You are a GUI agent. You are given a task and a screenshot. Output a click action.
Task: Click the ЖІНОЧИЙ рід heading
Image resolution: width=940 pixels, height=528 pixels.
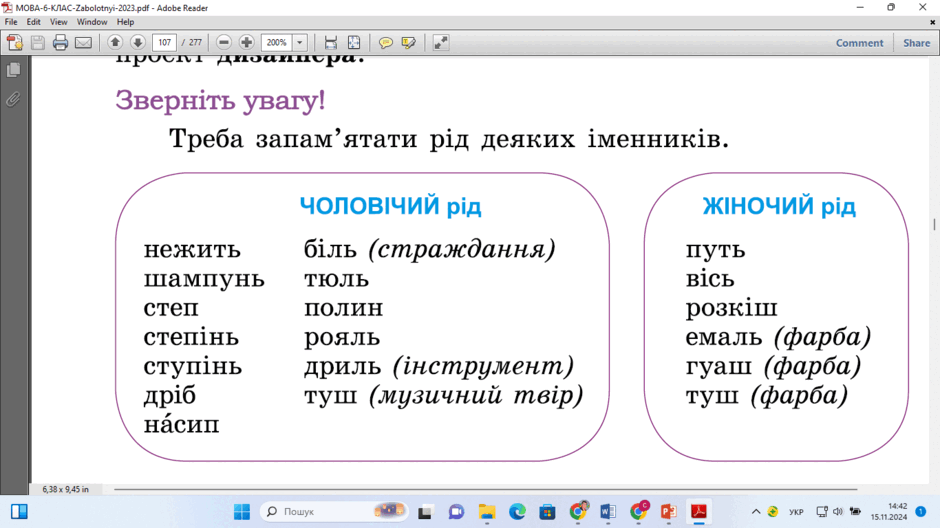coord(779,206)
